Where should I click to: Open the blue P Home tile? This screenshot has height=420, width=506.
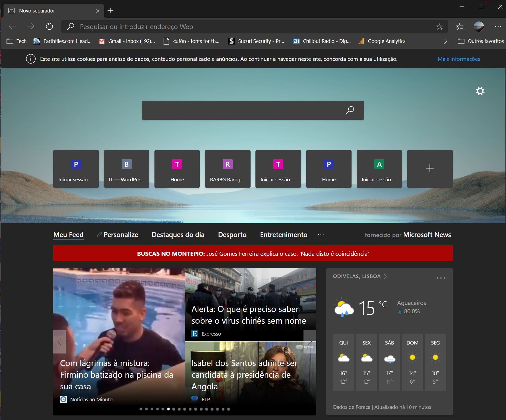click(x=329, y=169)
